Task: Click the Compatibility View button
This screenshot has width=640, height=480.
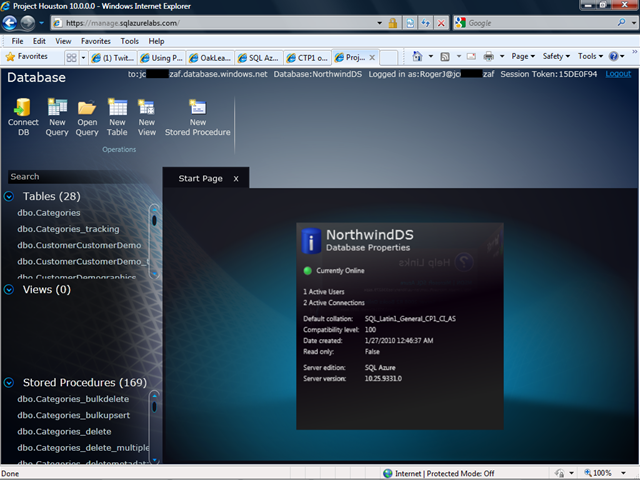Action: 410,23
